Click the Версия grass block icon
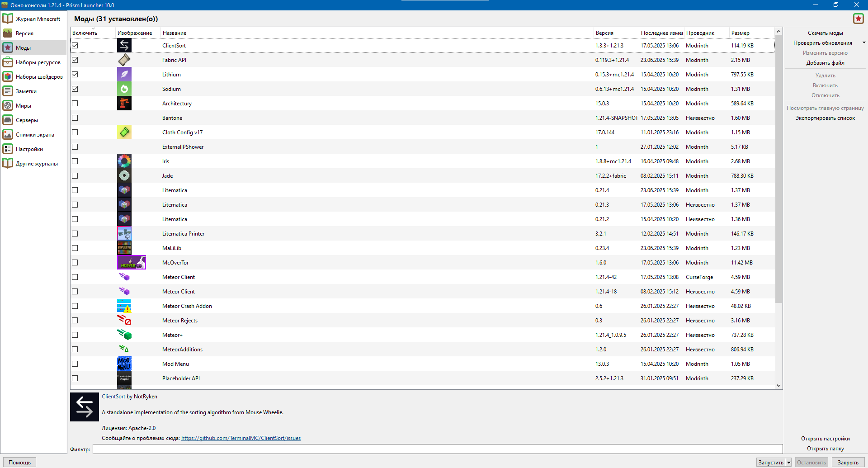This screenshot has height=468, width=868. 8,33
